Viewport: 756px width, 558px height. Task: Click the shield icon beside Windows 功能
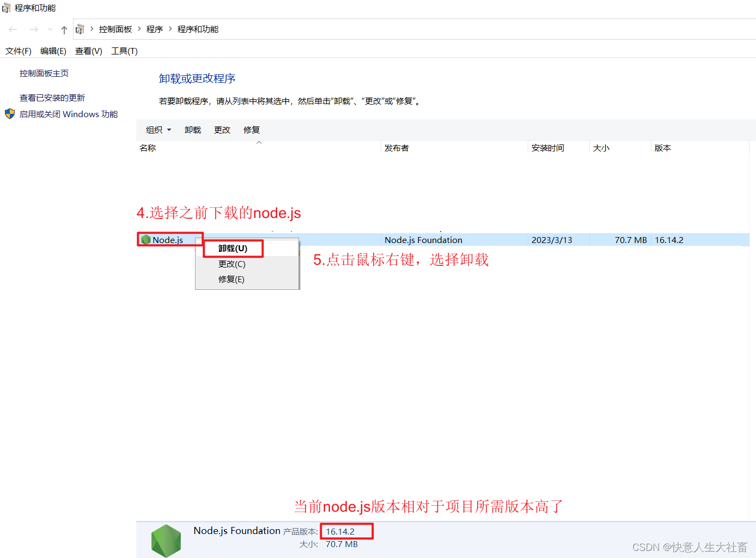point(10,114)
